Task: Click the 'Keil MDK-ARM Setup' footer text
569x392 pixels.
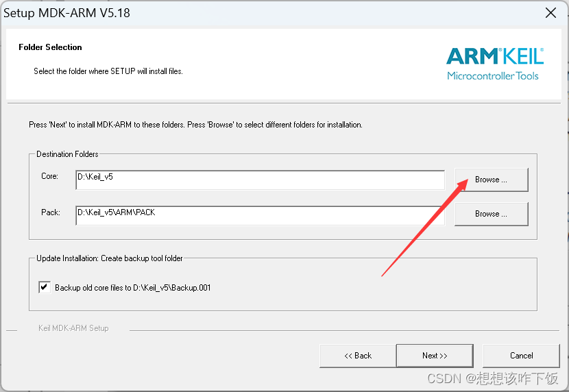Action: point(73,328)
